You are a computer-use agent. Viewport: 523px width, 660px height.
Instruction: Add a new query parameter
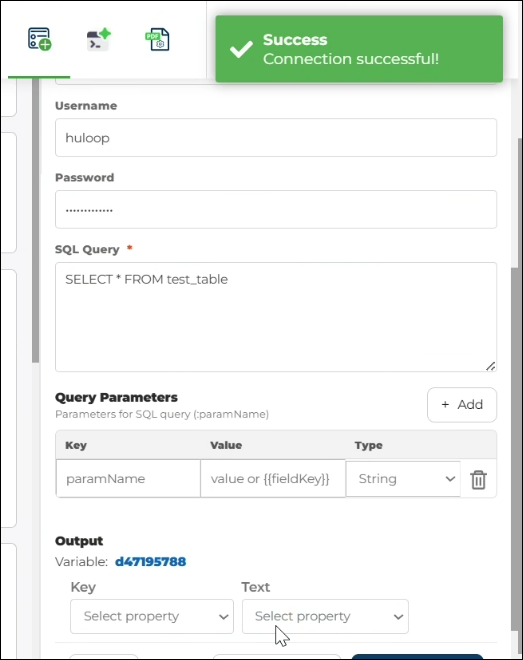[x=462, y=405]
